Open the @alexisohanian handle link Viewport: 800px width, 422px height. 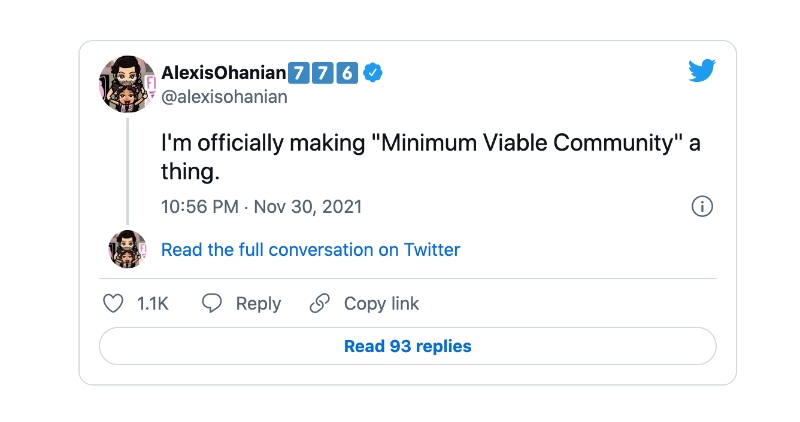coord(224,97)
